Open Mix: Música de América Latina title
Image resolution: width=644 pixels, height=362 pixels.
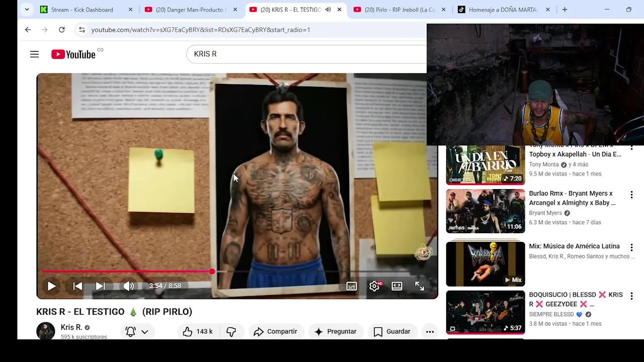coord(574,246)
